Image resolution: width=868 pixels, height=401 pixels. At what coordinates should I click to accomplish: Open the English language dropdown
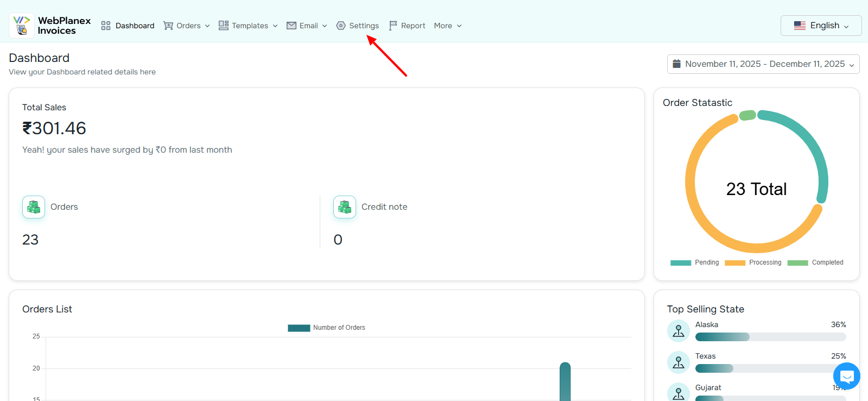click(x=821, y=26)
